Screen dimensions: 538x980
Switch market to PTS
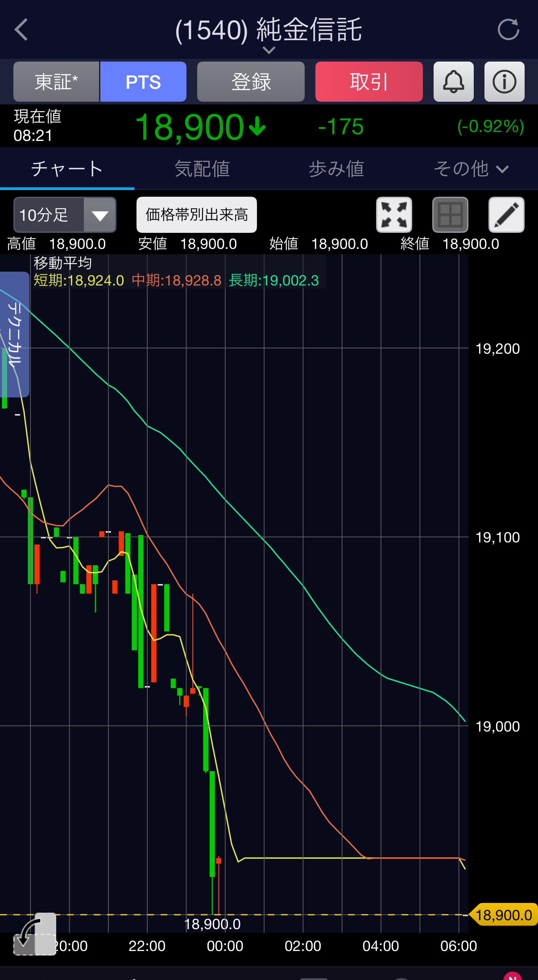143,82
